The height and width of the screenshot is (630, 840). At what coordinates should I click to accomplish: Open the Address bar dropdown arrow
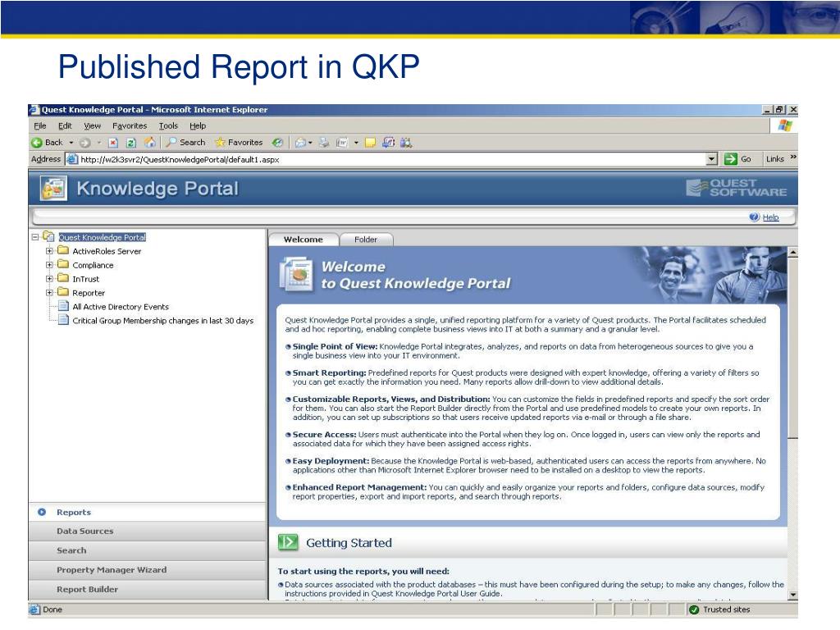[x=711, y=159]
